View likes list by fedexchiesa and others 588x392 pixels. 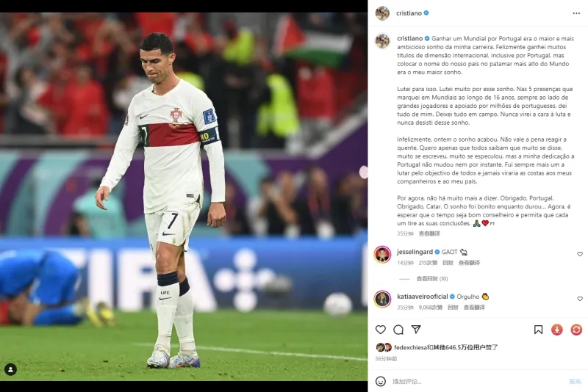446,347
